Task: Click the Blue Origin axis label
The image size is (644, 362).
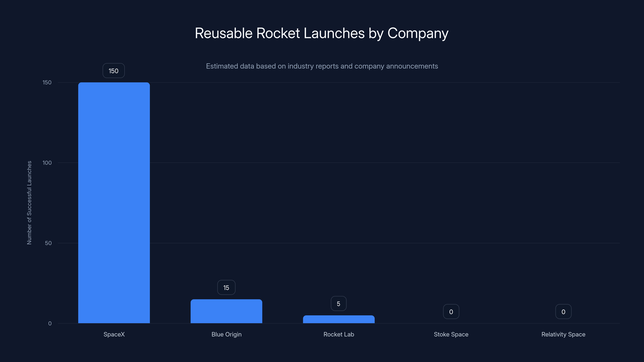Action: click(226, 334)
